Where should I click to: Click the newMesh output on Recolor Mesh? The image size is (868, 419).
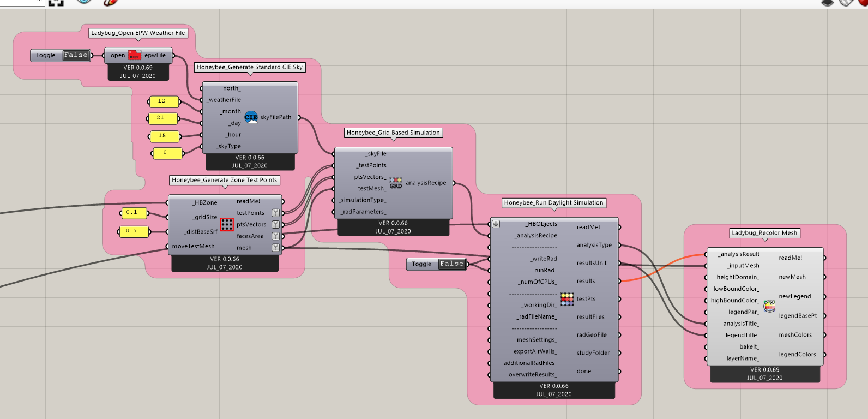pyautogui.click(x=792, y=277)
